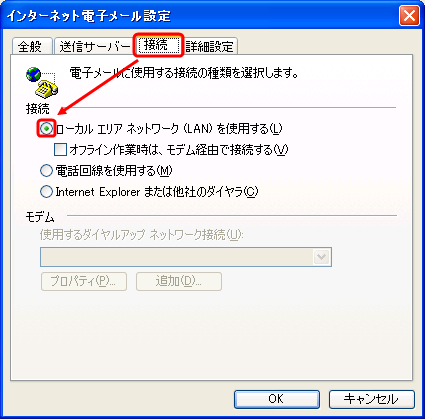
Task: Enable オフライン作業時は、モデム経由で接続する checkbox
Action: tap(60, 150)
